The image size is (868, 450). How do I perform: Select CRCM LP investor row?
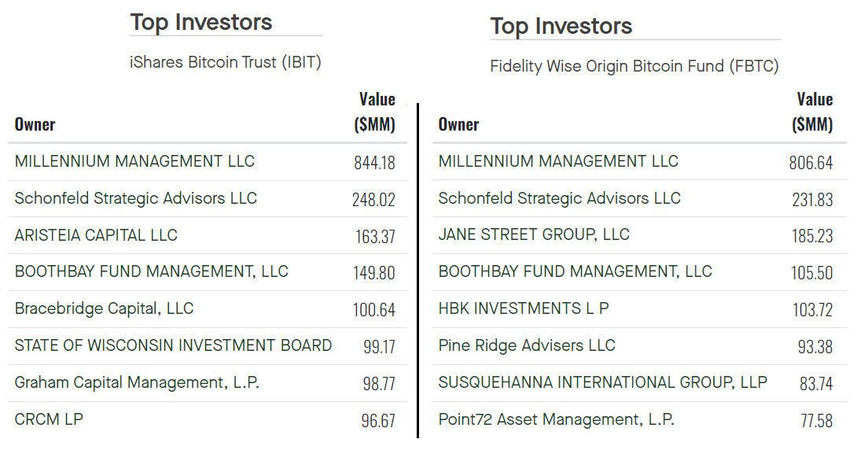49,419
